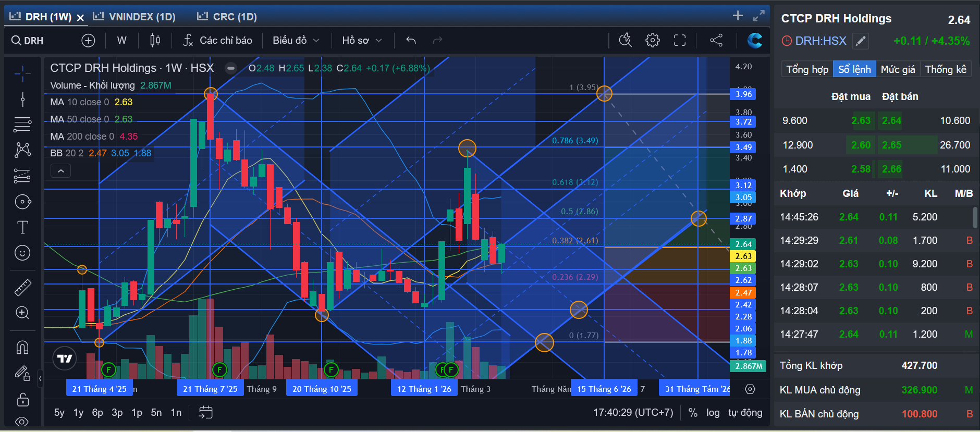Open the time axis settings icon
The width and height of the screenshot is (980, 432).
tap(750, 389)
